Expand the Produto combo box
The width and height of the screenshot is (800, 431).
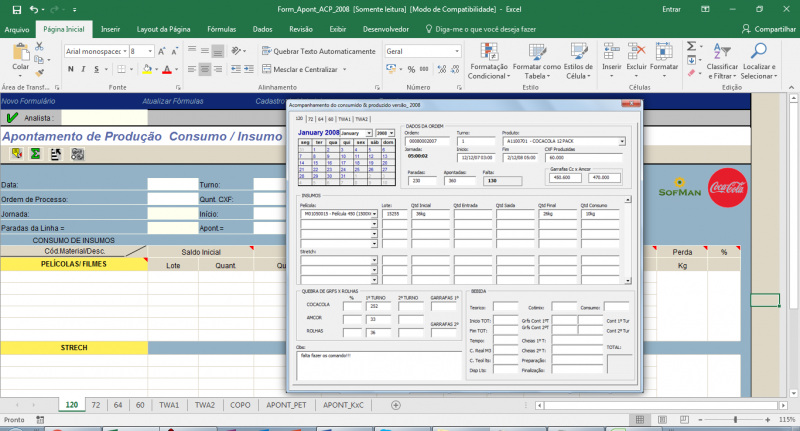point(621,141)
